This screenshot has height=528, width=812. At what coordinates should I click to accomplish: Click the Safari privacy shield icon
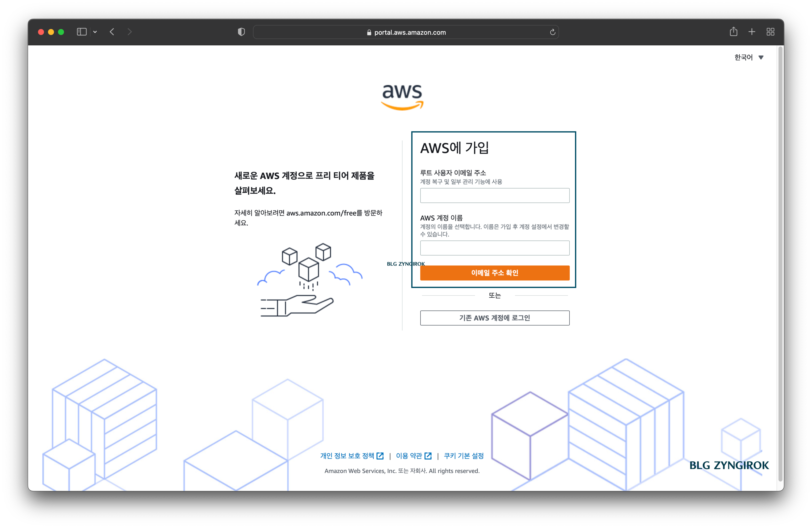tap(241, 32)
